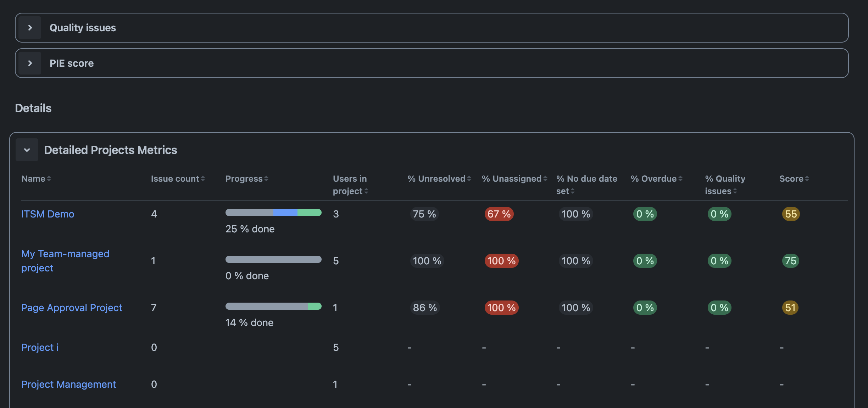
Task: Sort by % Quality issues column
Action: tap(725, 185)
